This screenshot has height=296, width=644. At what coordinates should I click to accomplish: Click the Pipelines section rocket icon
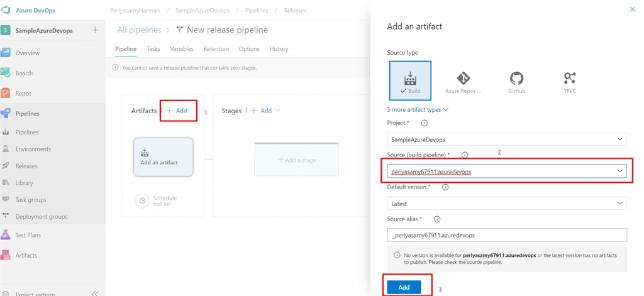click(5, 113)
